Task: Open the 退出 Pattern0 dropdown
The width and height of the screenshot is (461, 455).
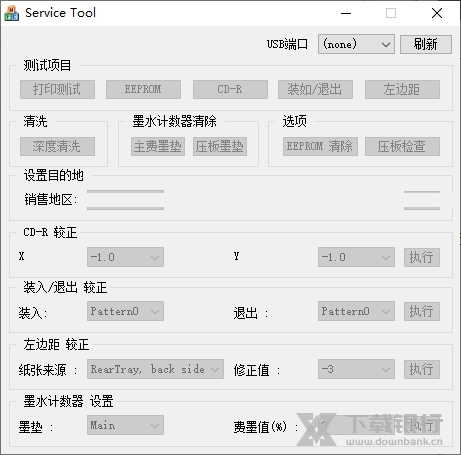Action: pos(356,311)
